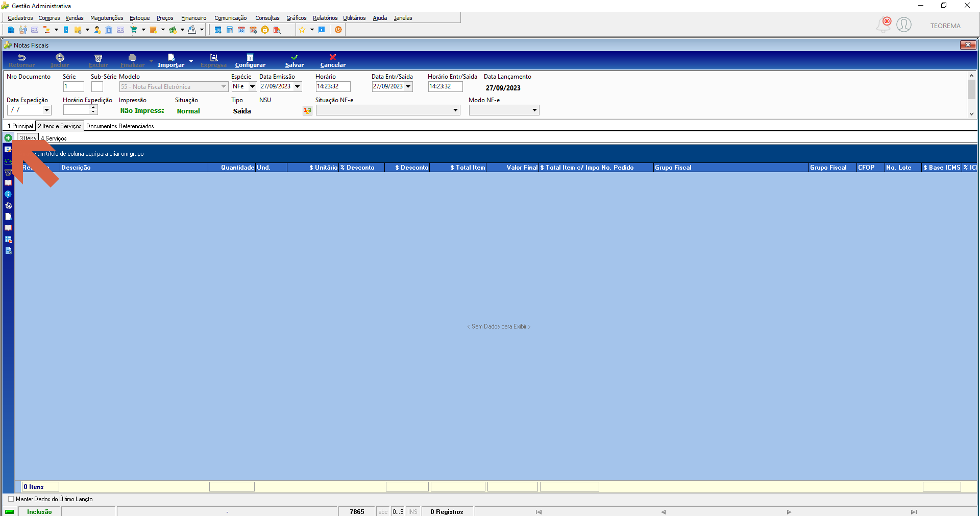Open the Financeiro menu
980x516 pixels.
[194, 18]
